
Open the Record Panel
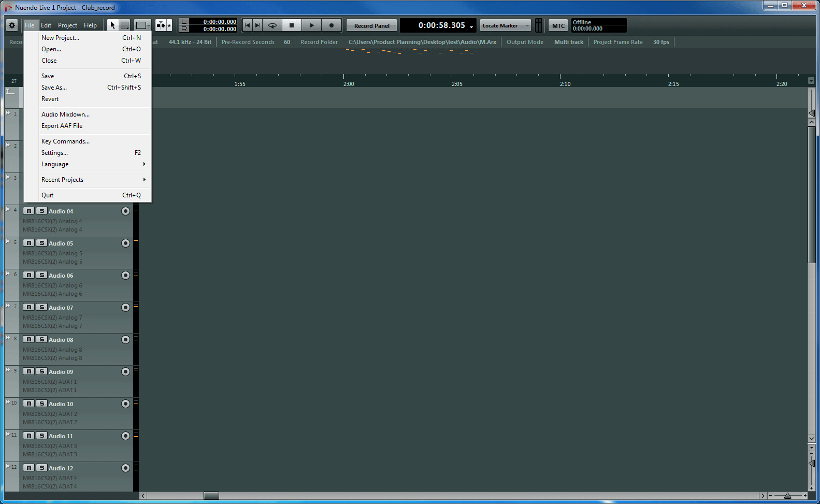pyautogui.click(x=372, y=25)
